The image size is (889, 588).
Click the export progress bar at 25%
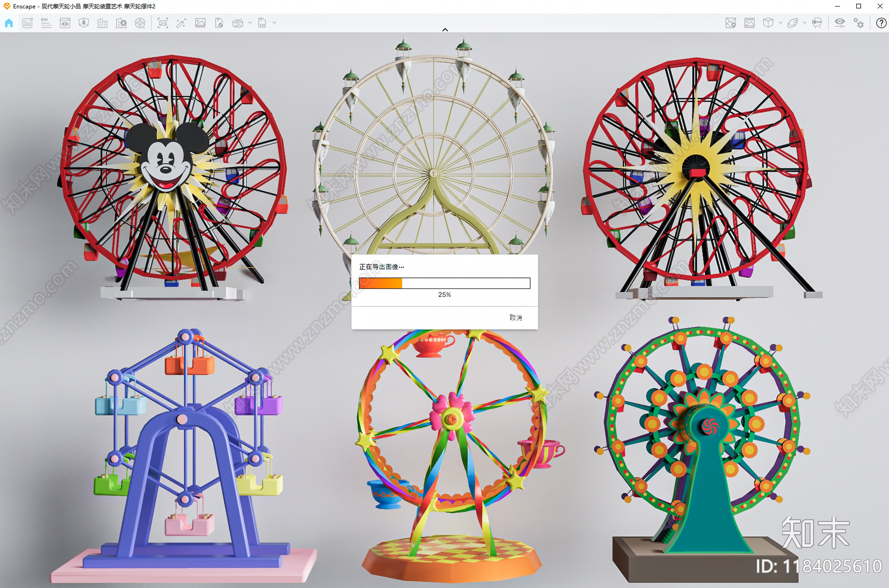(444, 283)
